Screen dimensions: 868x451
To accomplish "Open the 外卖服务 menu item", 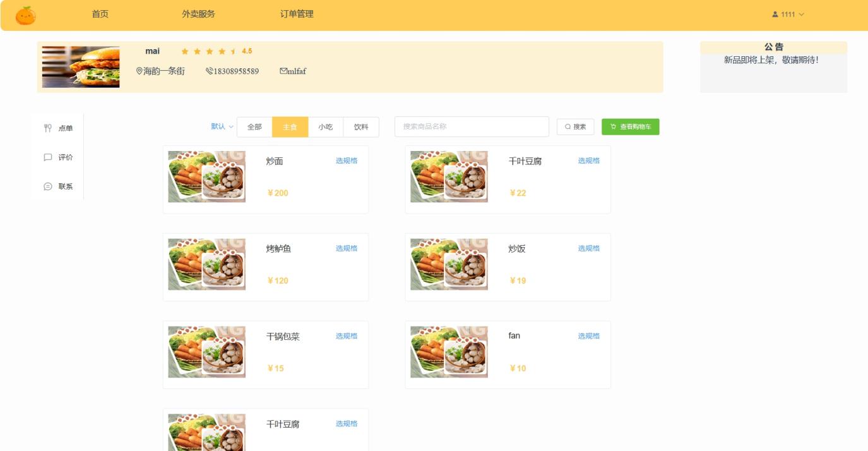I will pyautogui.click(x=198, y=14).
